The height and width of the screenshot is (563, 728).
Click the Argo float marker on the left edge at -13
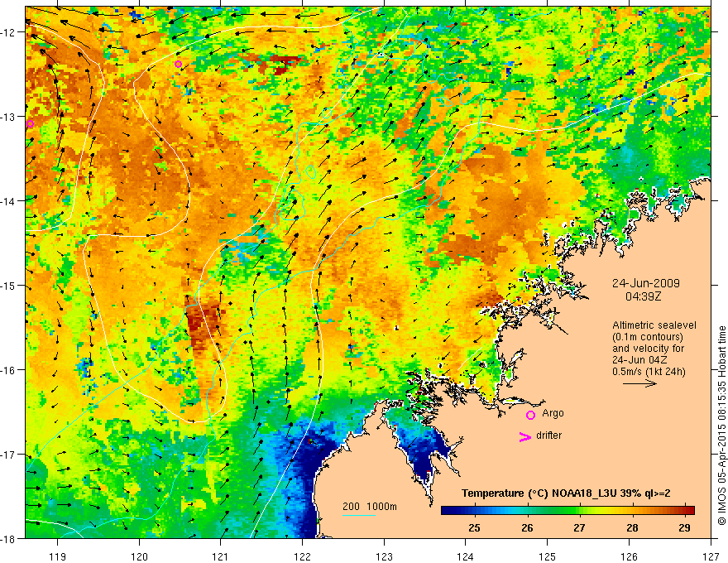(x=30, y=123)
